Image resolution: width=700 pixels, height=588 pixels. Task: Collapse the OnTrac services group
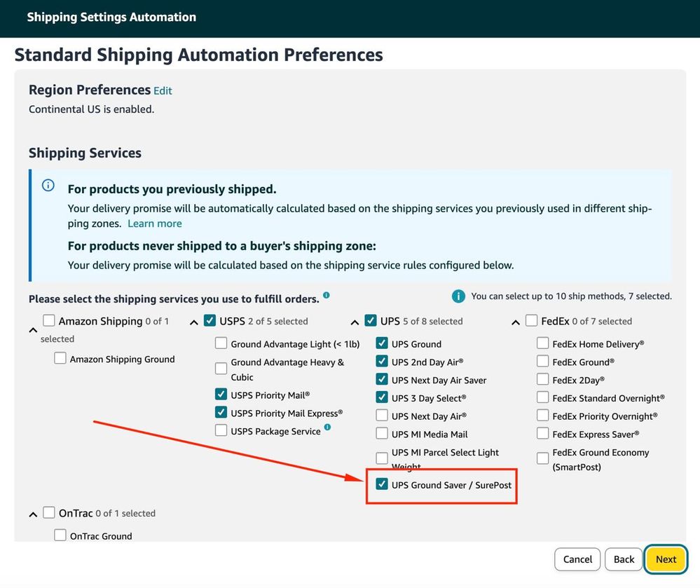click(x=33, y=514)
